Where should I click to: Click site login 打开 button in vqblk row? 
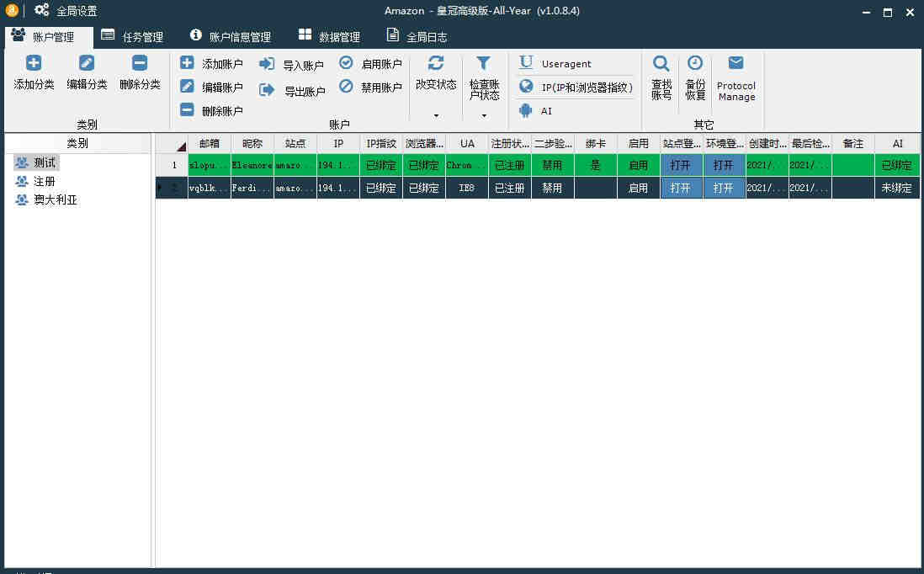(681, 188)
